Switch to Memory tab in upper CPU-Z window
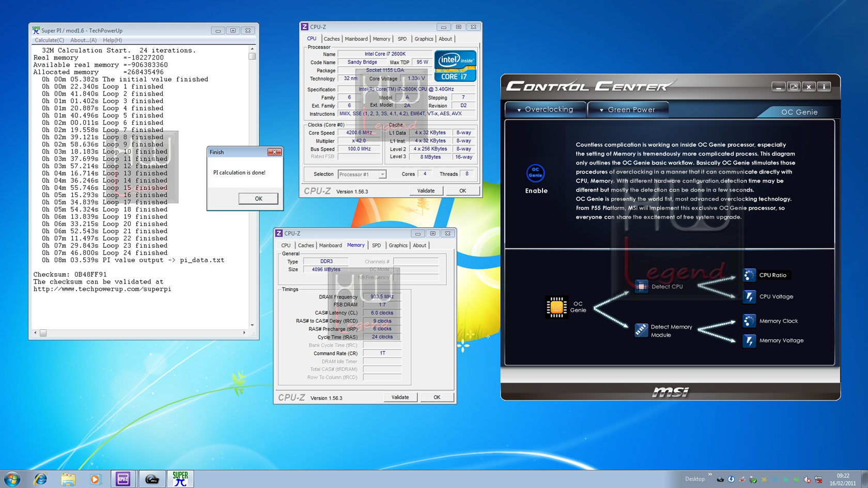The height and width of the screenshot is (488, 868). (x=381, y=39)
